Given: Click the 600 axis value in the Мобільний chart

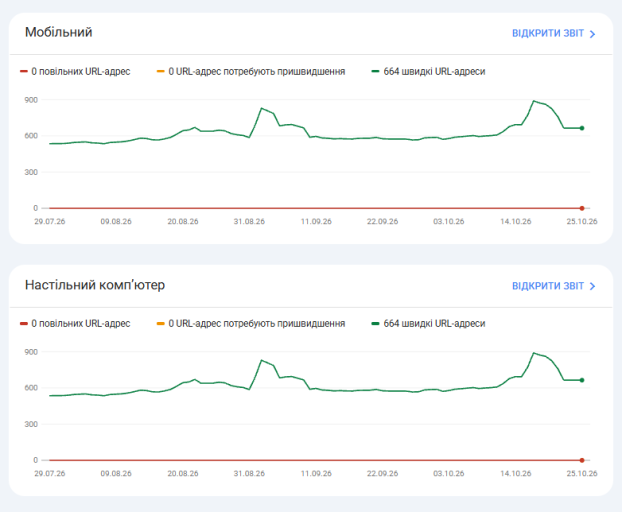Looking at the screenshot, I should click(x=31, y=136).
